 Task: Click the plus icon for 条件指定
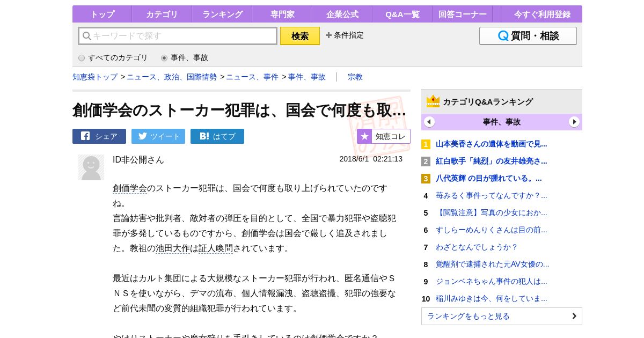click(x=328, y=35)
